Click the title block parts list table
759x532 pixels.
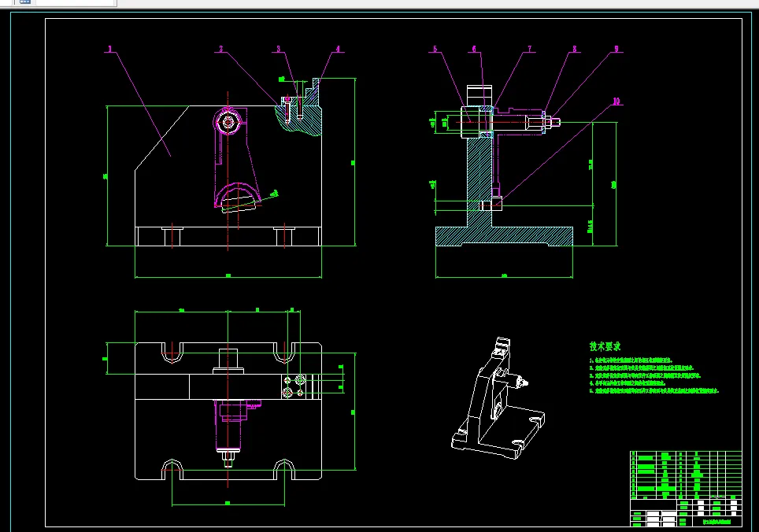click(686, 475)
